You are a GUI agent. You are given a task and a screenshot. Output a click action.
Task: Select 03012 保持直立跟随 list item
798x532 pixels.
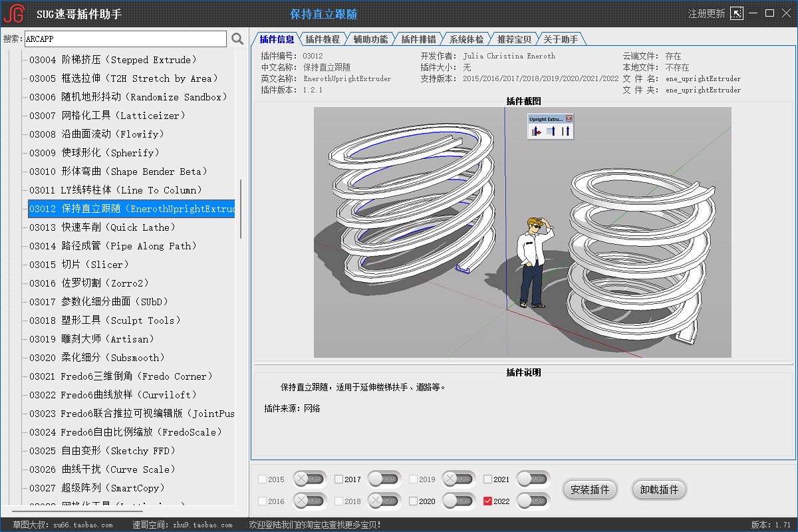pos(131,209)
